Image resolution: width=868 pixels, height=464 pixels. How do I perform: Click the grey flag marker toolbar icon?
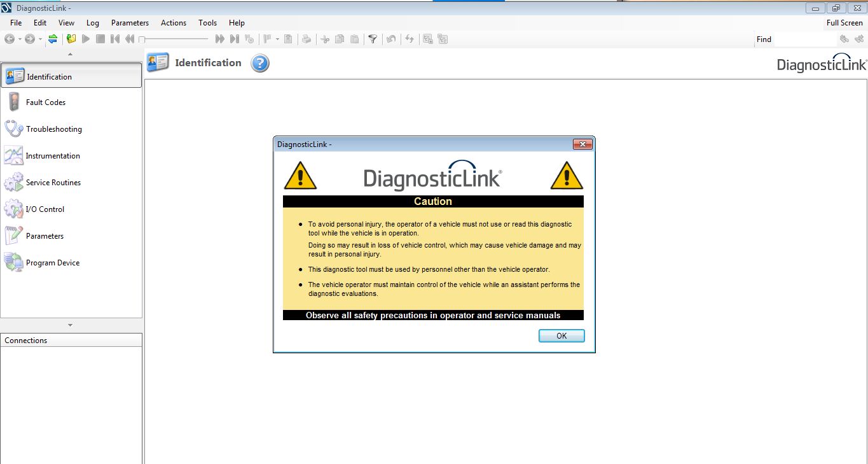tap(268, 39)
